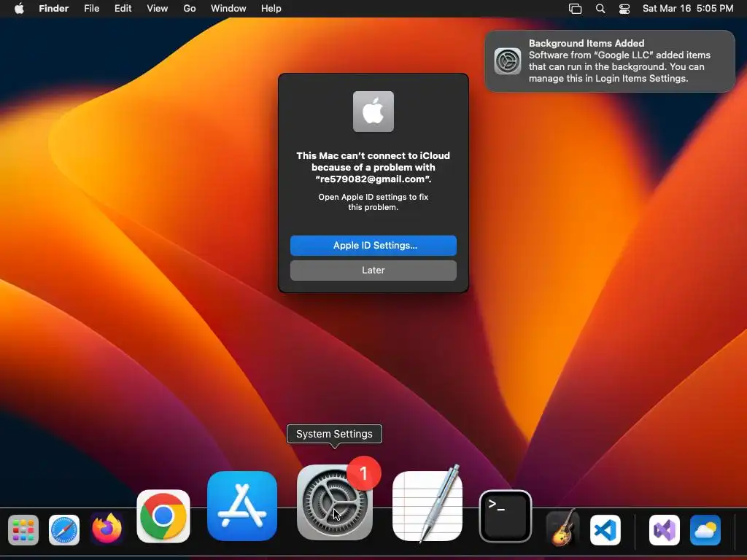Launch Google Chrome from the Dock

click(163, 516)
